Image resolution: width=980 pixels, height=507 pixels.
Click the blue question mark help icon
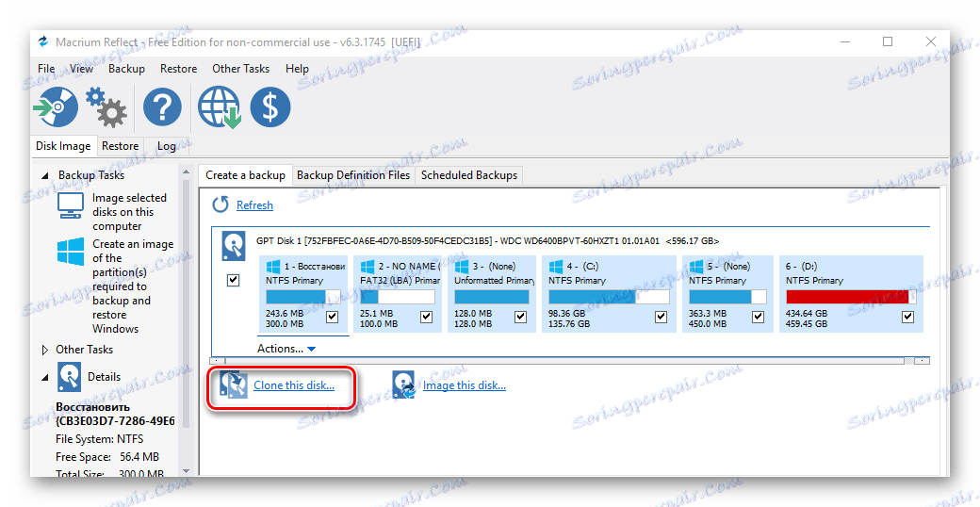click(x=162, y=106)
